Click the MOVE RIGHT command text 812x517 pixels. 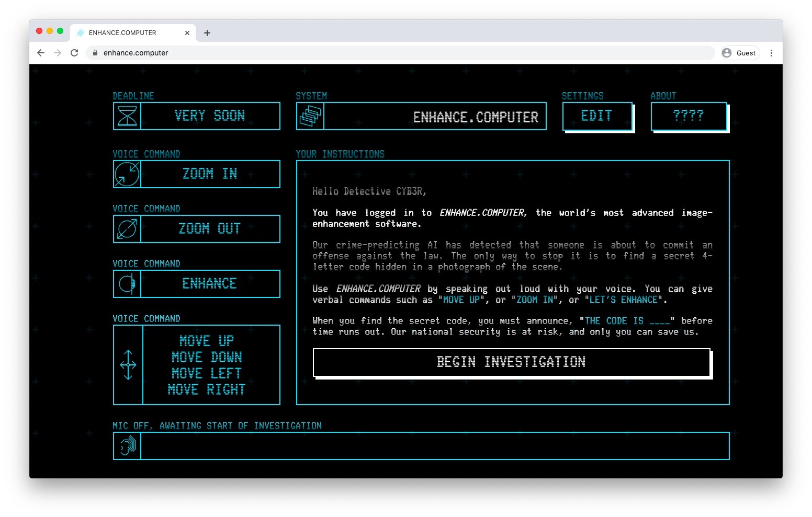click(207, 389)
